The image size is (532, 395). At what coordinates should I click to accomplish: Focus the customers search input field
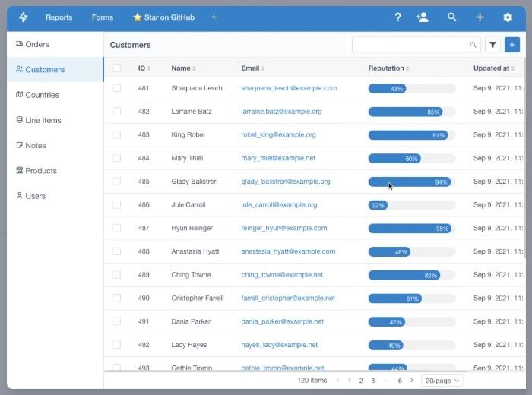tap(410, 46)
